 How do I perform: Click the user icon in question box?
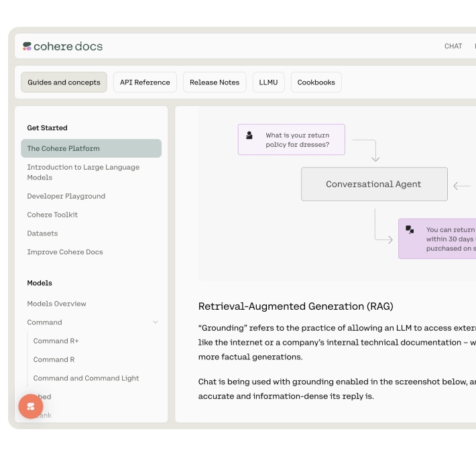click(x=249, y=135)
